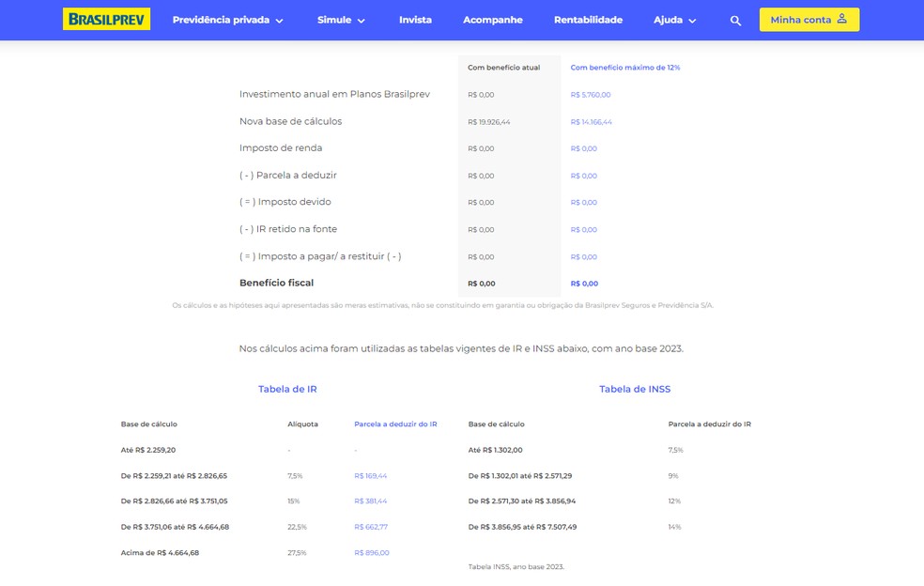Viewport: 924px width, 586px height.
Task: Select the 'Com benefício atual' column header
Action: click(x=503, y=68)
